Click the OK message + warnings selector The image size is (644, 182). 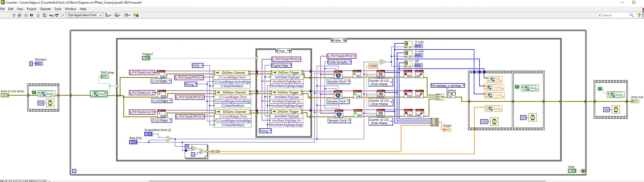pyautogui.click(x=447, y=86)
